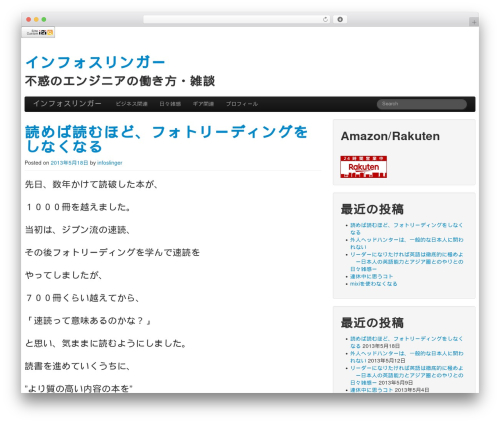
Task: Click the line ７００冊くらい越えてから、
Action: [x=82, y=298]
